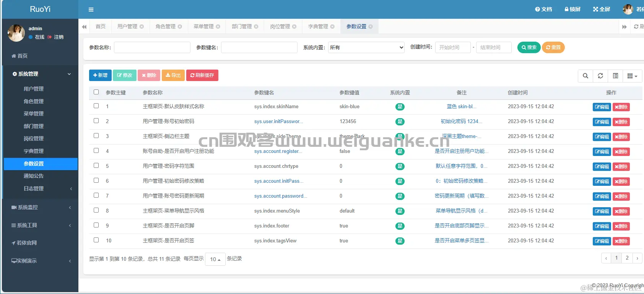This screenshot has height=294, width=644.
Task: Open the 文档 help link in top bar
Action: pos(543,9)
